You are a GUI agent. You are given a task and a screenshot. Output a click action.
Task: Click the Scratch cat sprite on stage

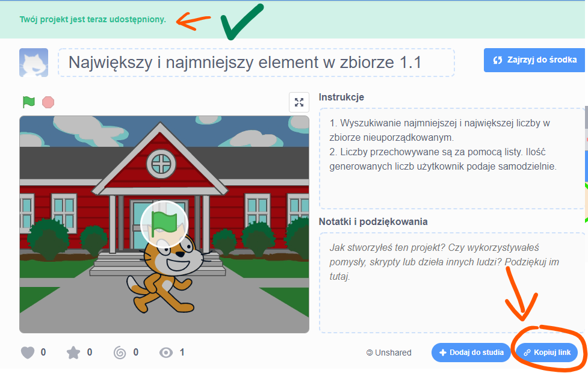click(x=168, y=274)
